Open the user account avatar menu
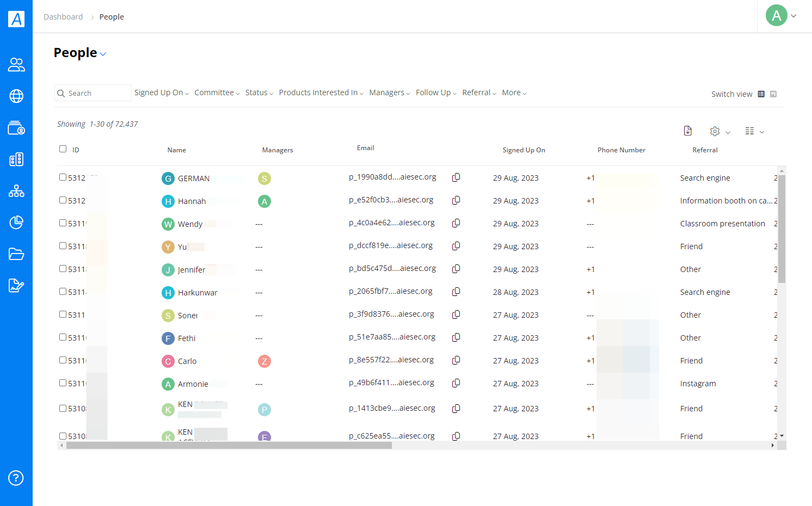The height and width of the screenshot is (506, 812). click(782, 16)
